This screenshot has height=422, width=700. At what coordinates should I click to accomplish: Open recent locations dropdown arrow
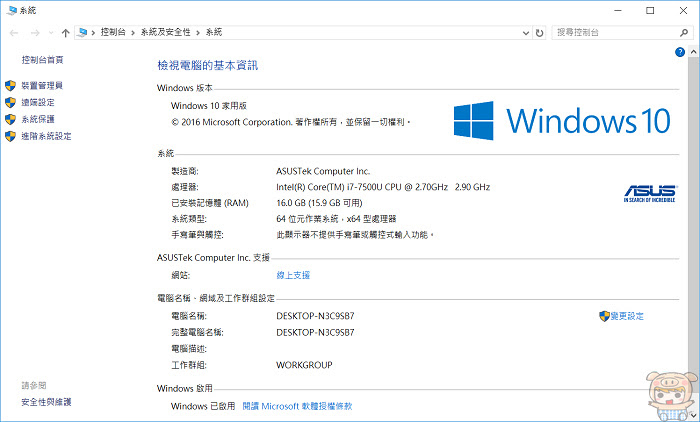(51, 33)
